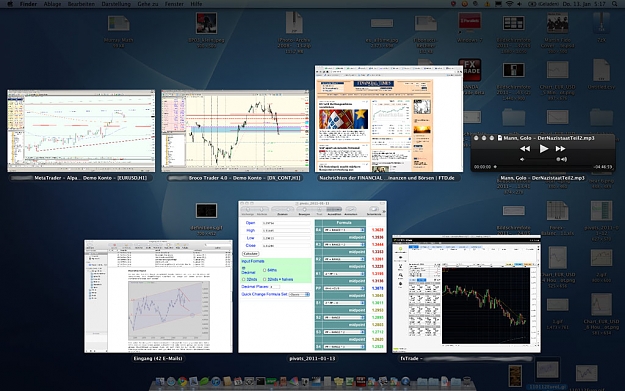625x391 pixels.
Task: Select the definition.gif desktop icon
Action: (206, 210)
